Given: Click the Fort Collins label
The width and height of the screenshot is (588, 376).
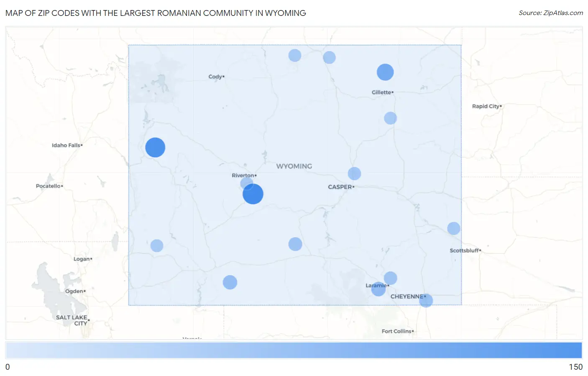Looking at the screenshot, I should coord(397,331).
